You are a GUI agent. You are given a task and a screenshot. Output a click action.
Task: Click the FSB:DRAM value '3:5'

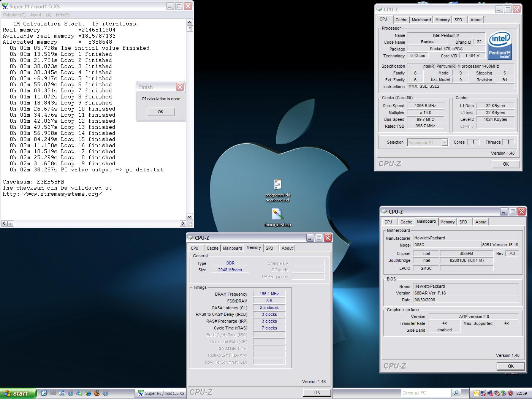[x=269, y=301]
